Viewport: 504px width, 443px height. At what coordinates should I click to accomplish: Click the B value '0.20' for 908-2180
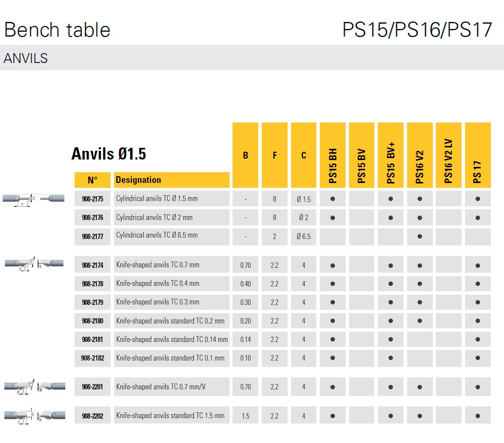coord(246,321)
